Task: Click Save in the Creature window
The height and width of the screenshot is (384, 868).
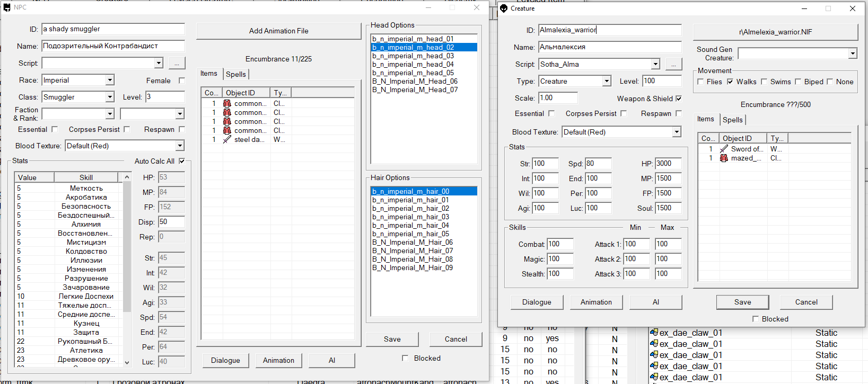Action: click(x=743, y=302)
